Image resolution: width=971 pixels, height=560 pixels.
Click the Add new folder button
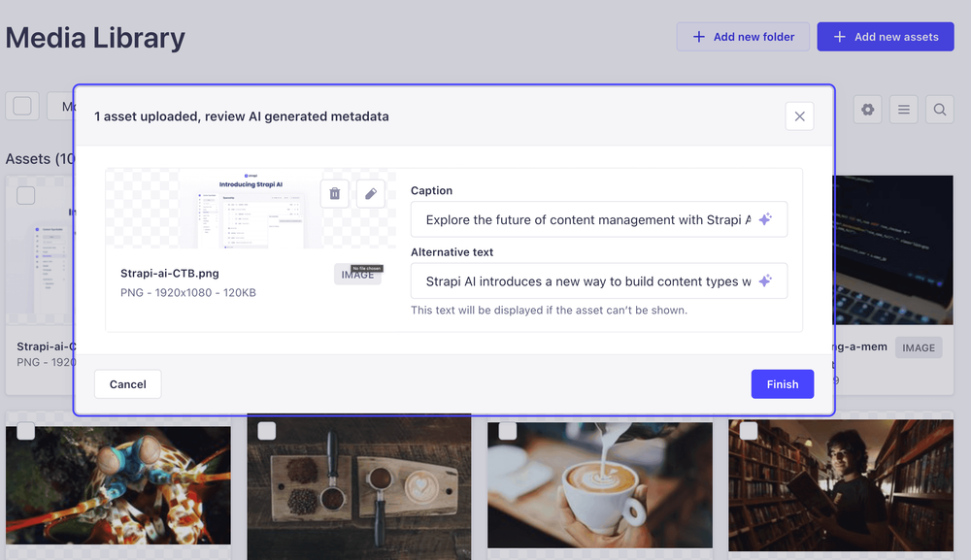(743, 37)
